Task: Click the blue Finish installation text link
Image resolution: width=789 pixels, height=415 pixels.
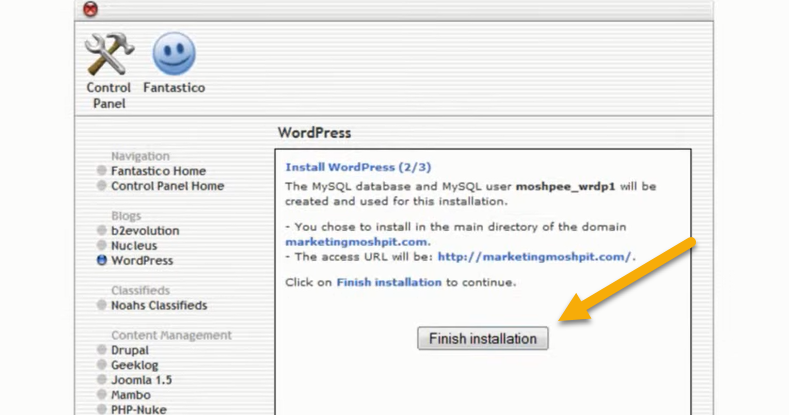Action: coord(389,282)
